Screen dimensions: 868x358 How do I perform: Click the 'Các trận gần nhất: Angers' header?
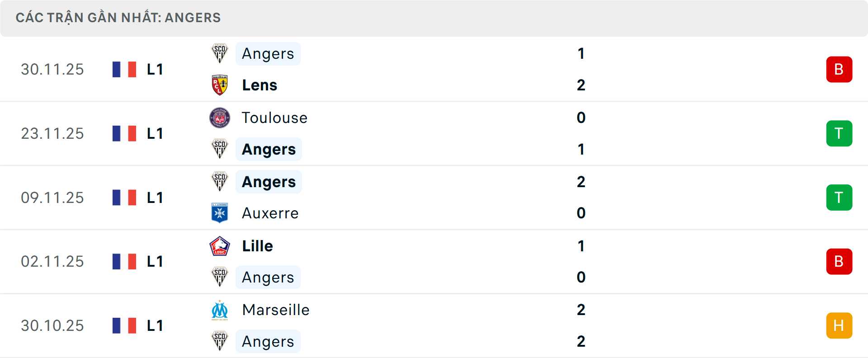click(x=118, y=18)
